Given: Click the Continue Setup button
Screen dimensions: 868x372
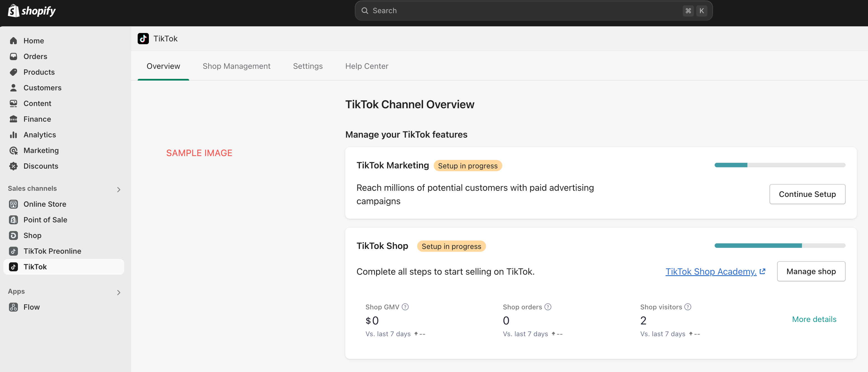Looking at the screenshot, I should 807,194.
